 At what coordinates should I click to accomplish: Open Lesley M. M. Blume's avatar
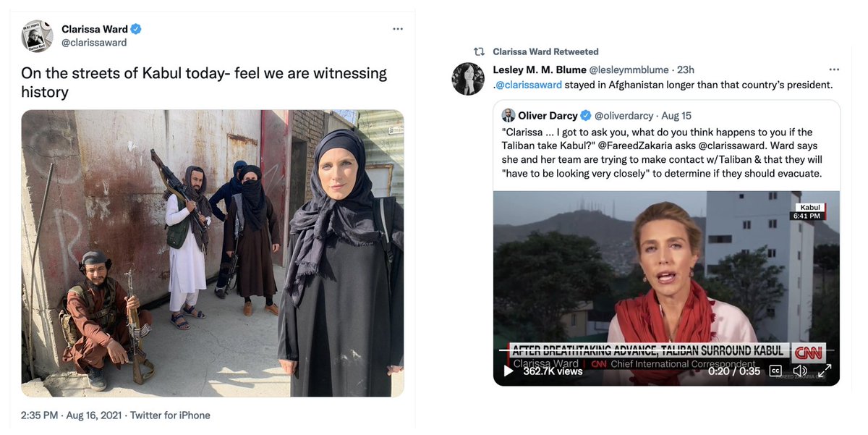(468, 79)
